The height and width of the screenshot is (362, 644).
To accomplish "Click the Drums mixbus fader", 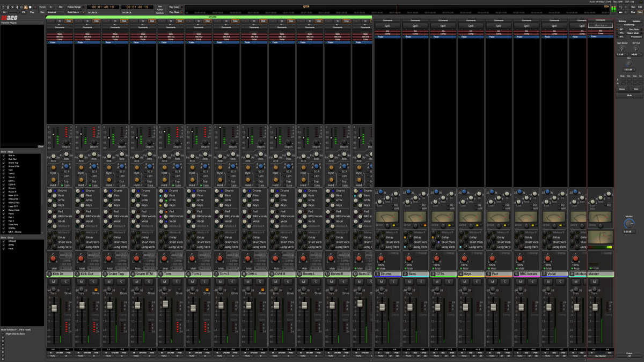I will 382,307.
